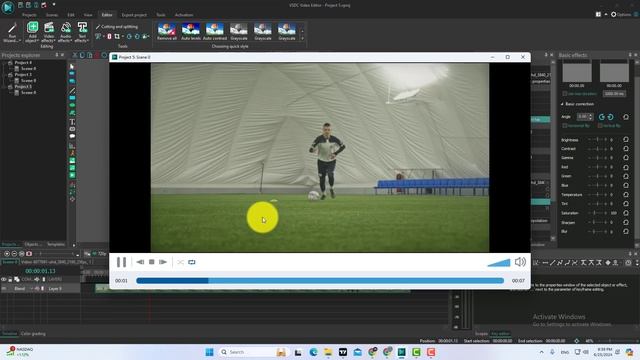Open the Projects ribbon tab
Screen dimensions: 640x360
pyautogui.click(x=29, y=15)
